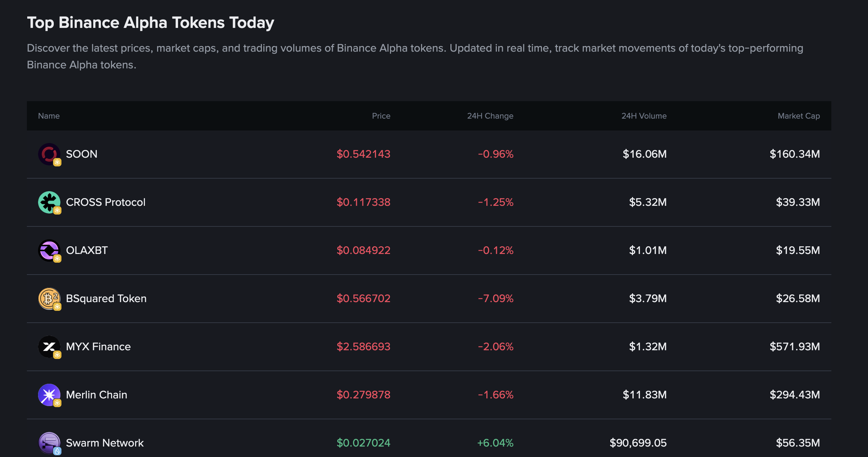
Task: Open the SOON token details
Action: [x=82, y=154]
